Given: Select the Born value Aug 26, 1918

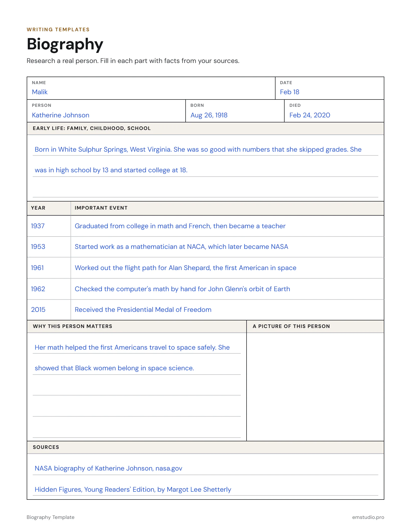Looking at the screenshot, I should pos(209,115).
